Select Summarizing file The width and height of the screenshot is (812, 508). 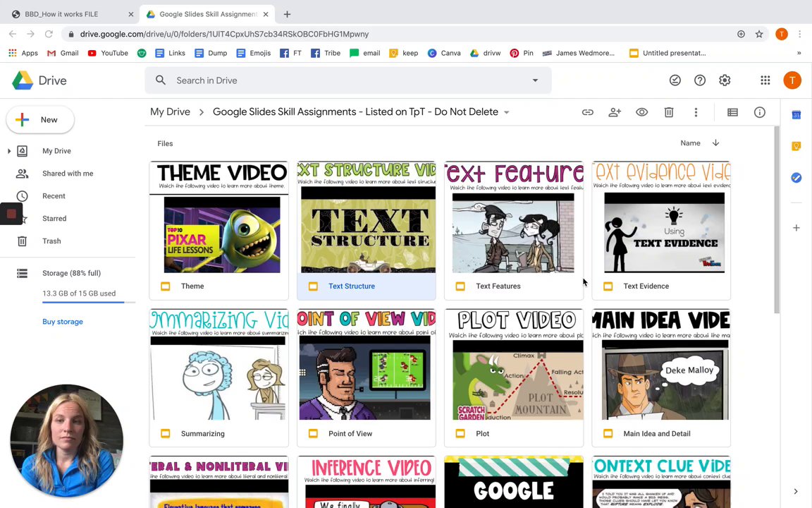pos(219,378)
